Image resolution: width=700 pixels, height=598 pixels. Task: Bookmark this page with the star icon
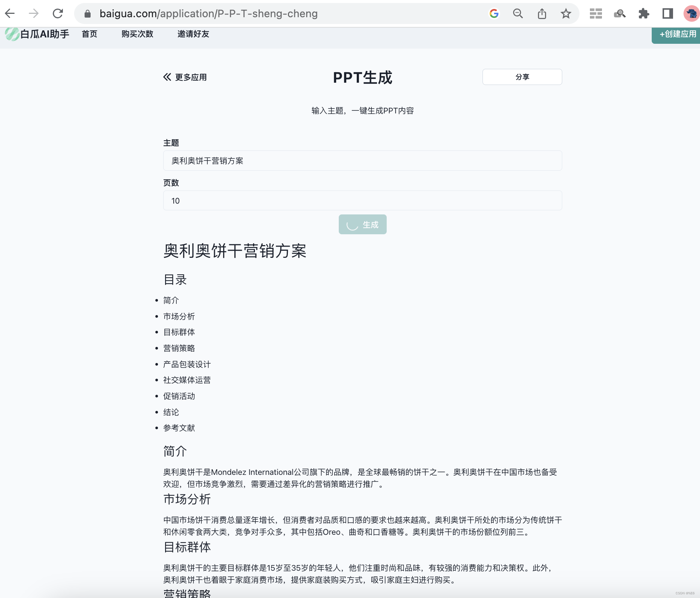click(x=566, y=14)
